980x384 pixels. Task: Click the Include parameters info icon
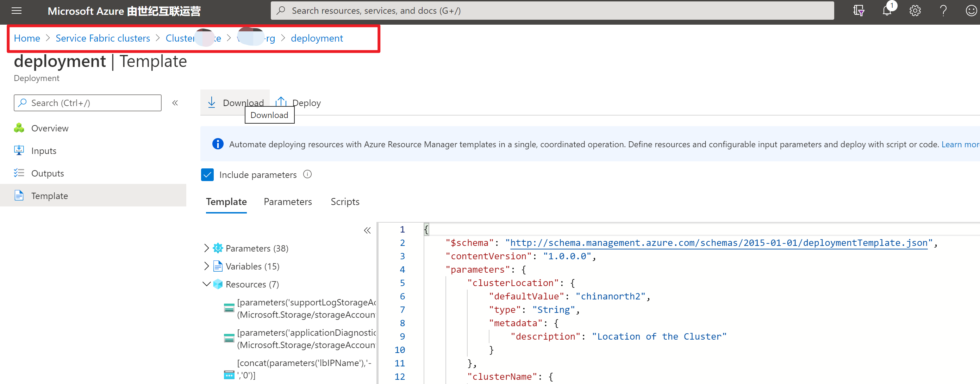(307, 174)
